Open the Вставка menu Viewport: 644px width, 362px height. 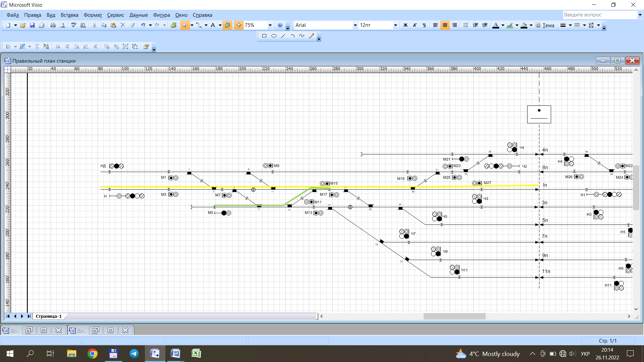point(69,15)
